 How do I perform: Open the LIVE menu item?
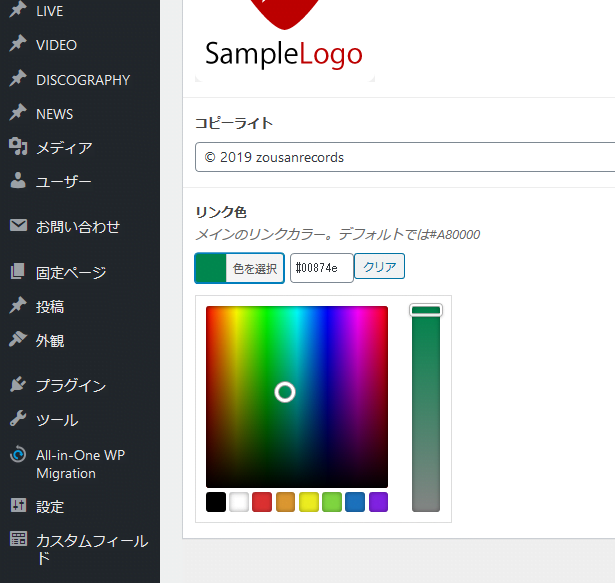pos(49,11)
